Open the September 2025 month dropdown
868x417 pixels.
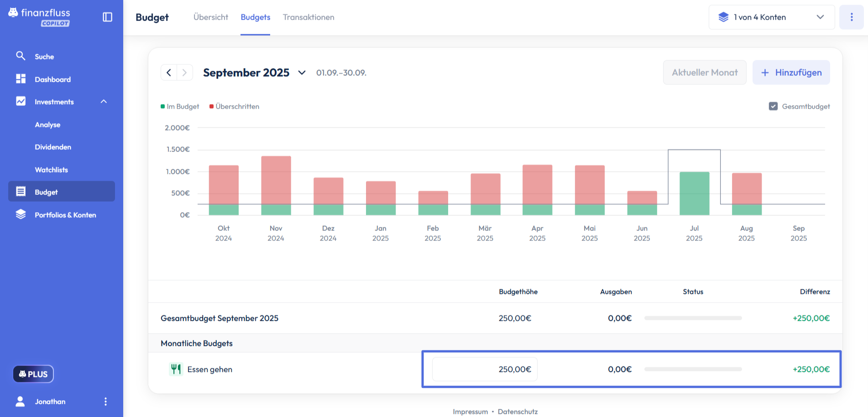point(302,73)
